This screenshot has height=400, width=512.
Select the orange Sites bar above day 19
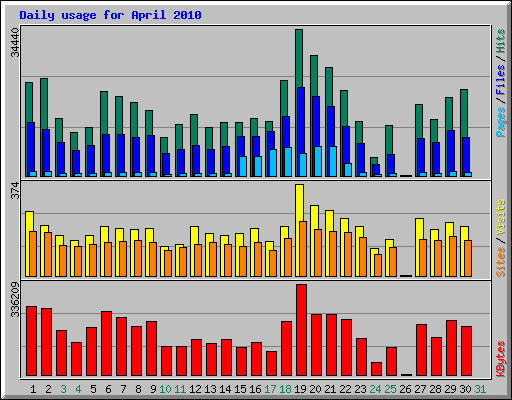(x=303, y=249)
